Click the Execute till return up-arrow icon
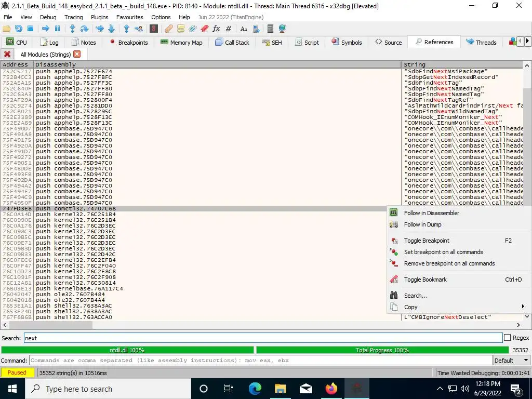 pyautogui.click(x=126, y=29)
